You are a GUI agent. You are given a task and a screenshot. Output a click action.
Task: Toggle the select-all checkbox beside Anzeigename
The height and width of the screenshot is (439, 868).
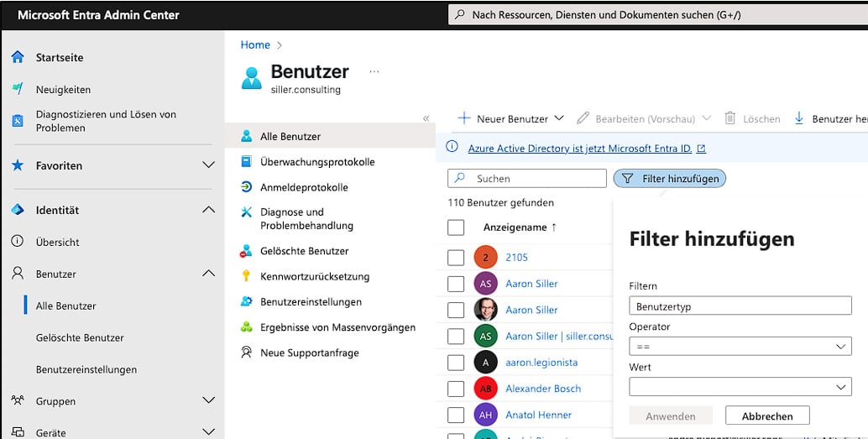coord(456,227)
